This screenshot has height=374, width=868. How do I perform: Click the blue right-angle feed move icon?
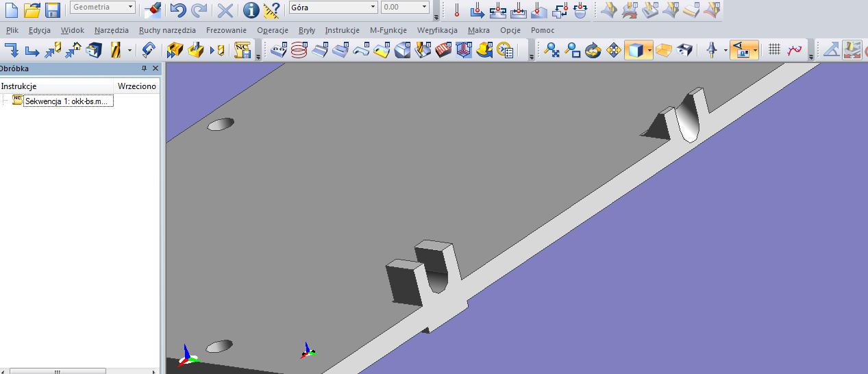click(32, 50)
